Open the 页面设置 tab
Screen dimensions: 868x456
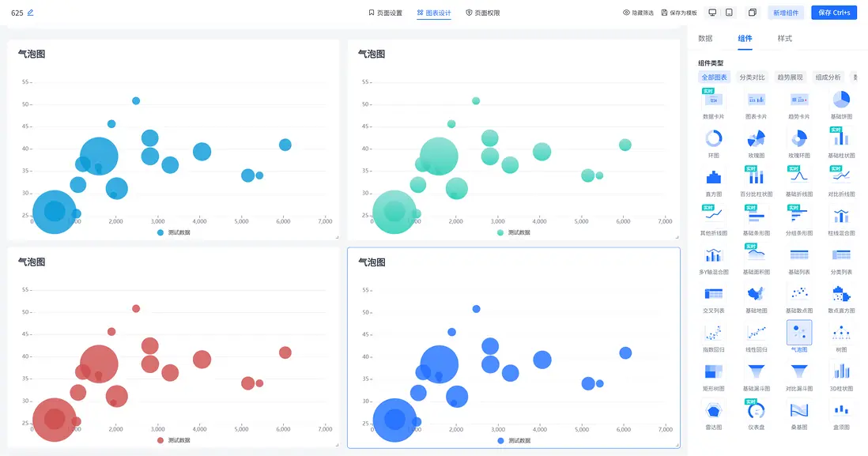pos(385,13)
